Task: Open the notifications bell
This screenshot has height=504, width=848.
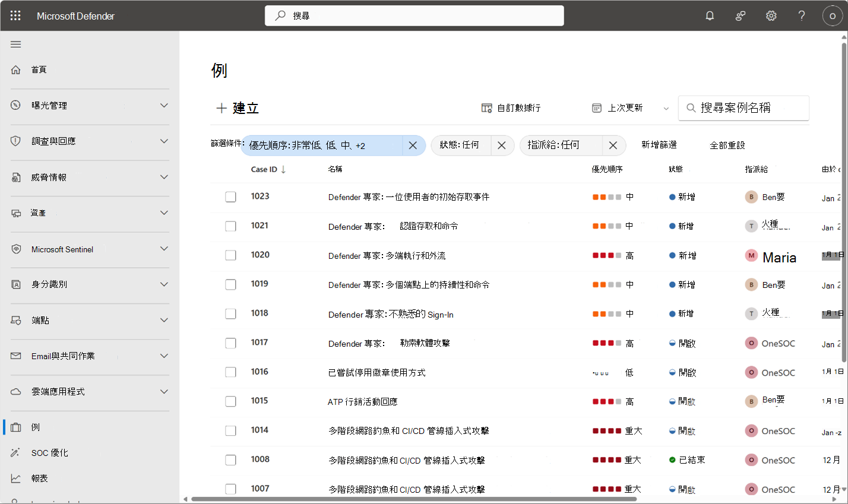Action: point(709,16)
